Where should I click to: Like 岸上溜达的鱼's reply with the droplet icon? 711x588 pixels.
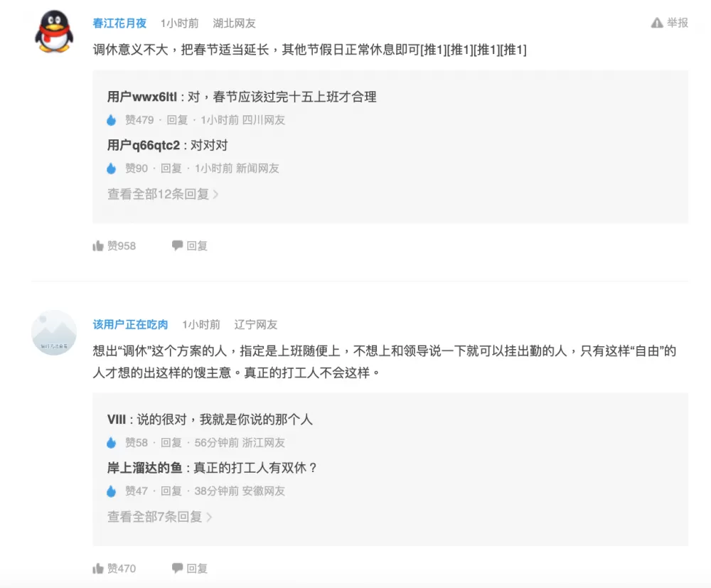click(111, 491)
